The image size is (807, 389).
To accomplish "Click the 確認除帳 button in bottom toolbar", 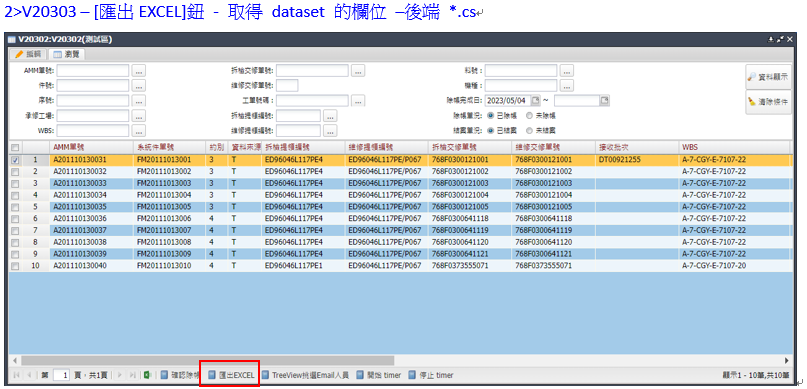I will point(179,376).
